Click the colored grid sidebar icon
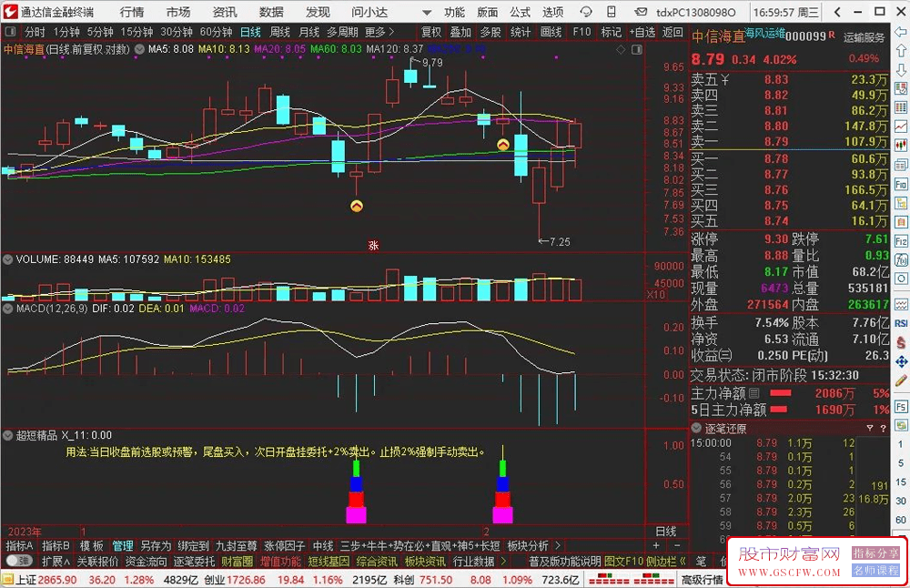Screen dimensions: 910x588 [x=901, y=107]
